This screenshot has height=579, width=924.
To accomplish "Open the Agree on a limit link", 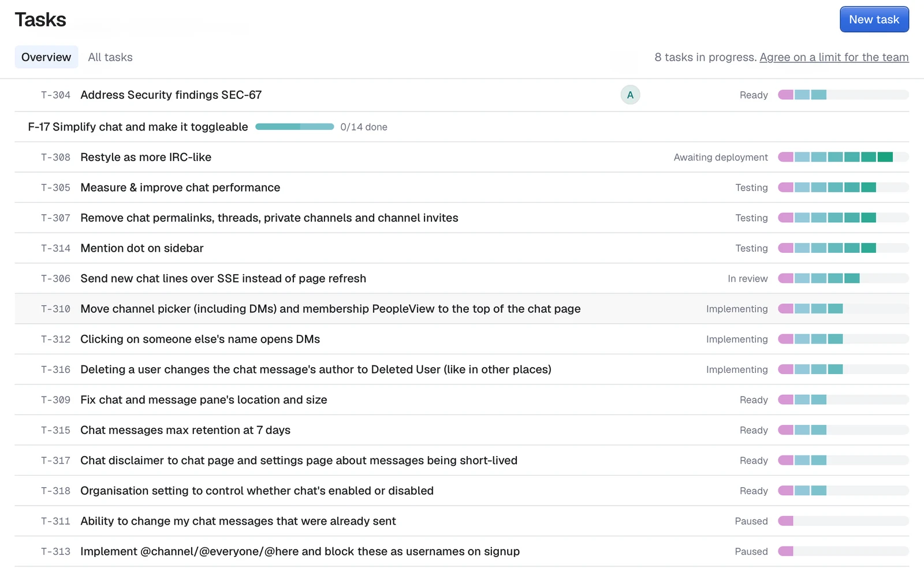I will (834, 57).
